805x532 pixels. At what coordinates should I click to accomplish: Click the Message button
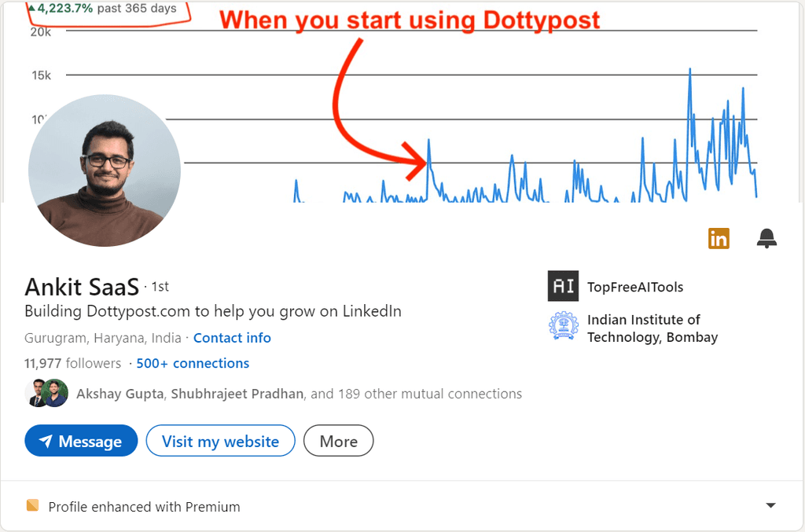tap(81, 441)
